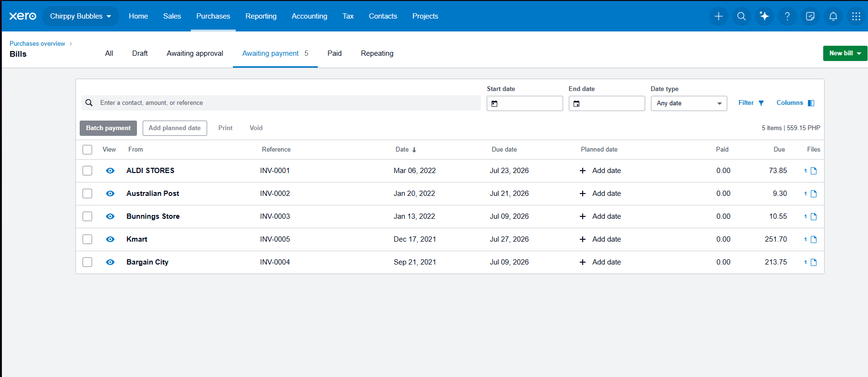Click the contact, amount, or reference search field
This screenshot has width=868, height=377.
coord(281,103)
